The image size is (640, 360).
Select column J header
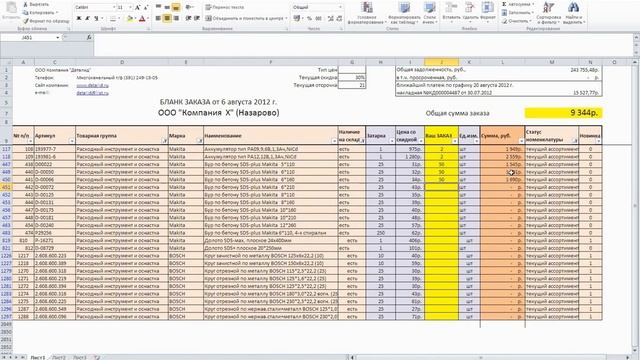(441, 62)
